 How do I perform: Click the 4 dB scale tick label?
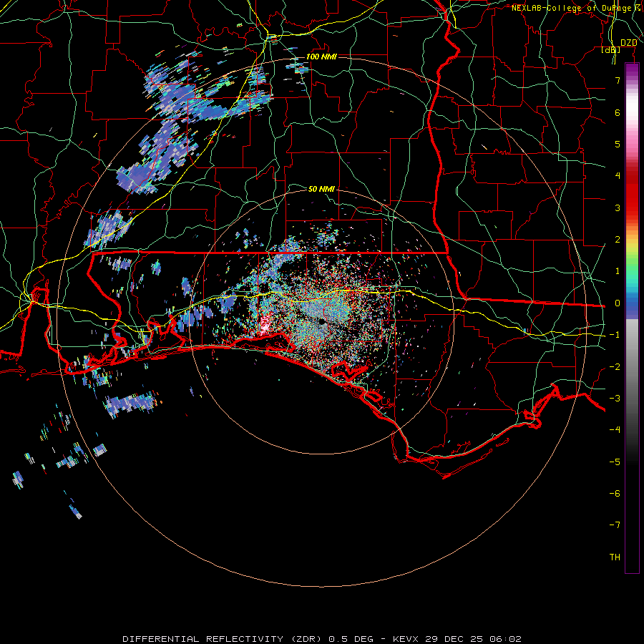coord(618,176)
